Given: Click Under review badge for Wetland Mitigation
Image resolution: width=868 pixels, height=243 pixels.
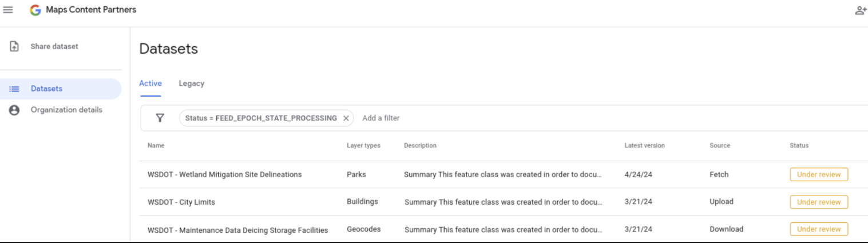Looking at the screenshot, I should 819,174.
